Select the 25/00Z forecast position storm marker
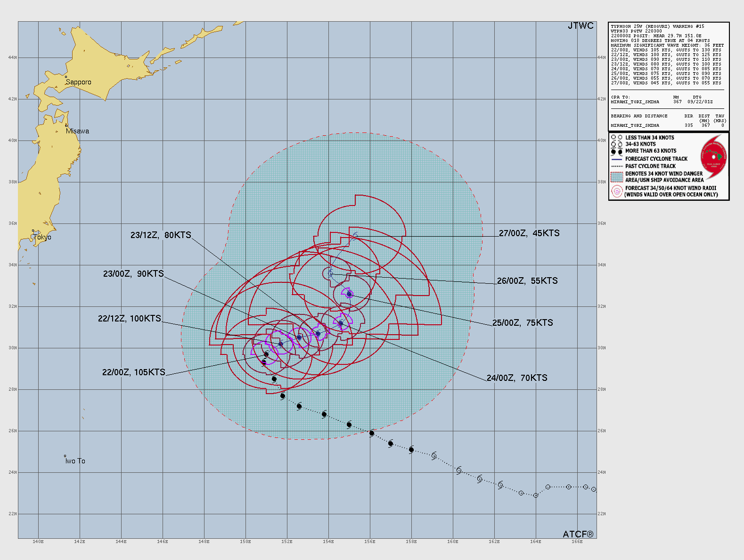This screenshot has width=744, height=560. pos(349,294)
